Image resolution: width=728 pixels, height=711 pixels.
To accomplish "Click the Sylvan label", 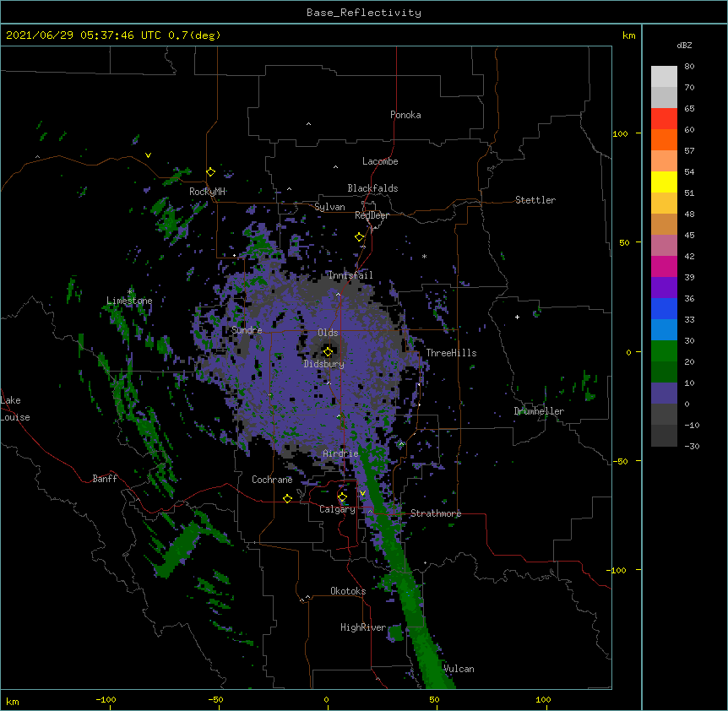I will click(x=329, y=207).
